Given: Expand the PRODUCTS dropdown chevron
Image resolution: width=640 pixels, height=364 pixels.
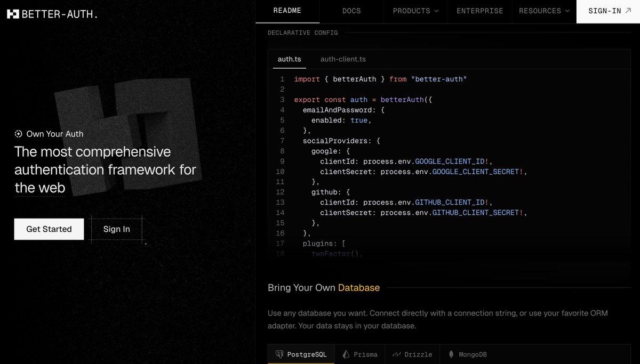Looking at the screenshot, I should [x=436, y=11].
